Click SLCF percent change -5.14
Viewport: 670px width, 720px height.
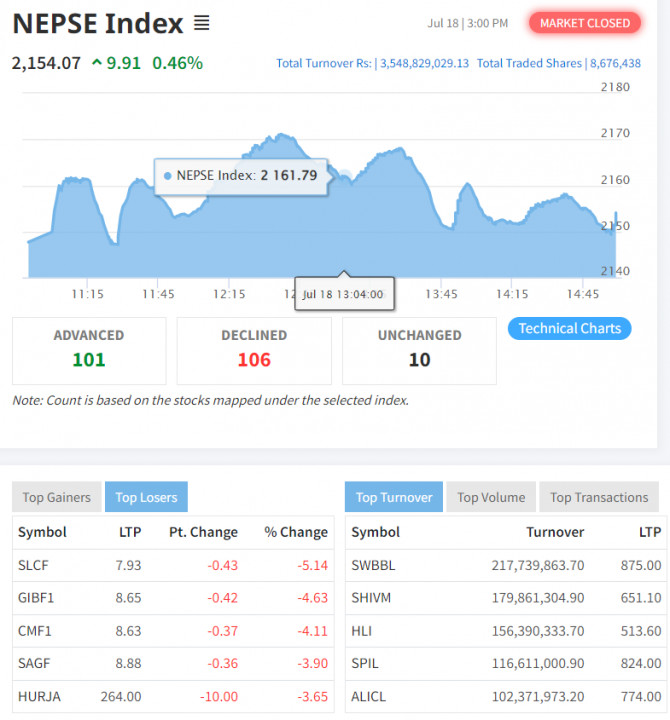(x=312, y=565)
